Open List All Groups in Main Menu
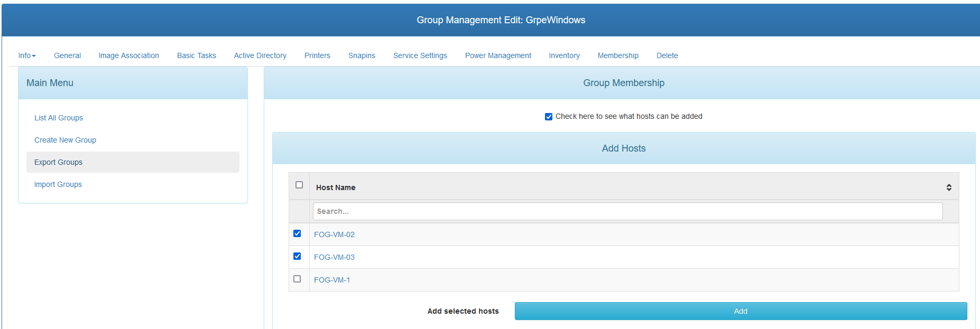Image resolution: width=980 pixels, height=329 pixels. click(59, 118)
